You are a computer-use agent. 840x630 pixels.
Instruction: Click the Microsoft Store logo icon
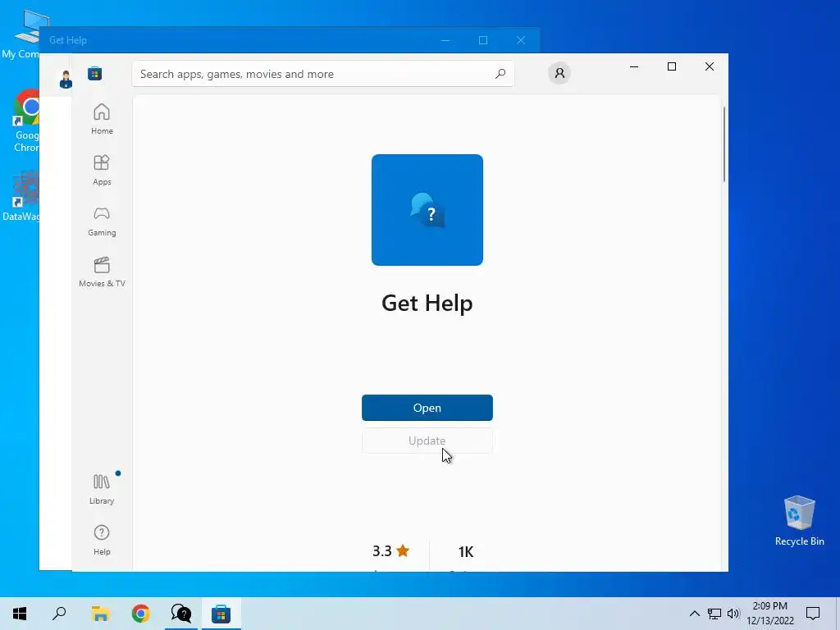pos(95,73)
